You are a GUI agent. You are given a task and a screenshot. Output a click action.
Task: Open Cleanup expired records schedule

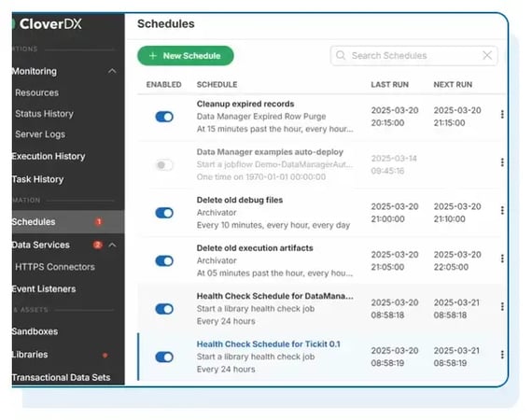(245, 104)
